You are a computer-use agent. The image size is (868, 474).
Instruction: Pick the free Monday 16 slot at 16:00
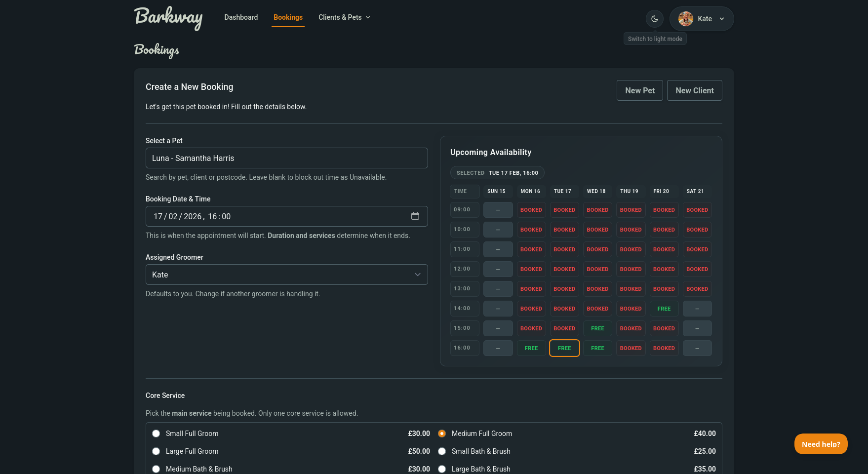pyautogui.click(x=531, y=348)
